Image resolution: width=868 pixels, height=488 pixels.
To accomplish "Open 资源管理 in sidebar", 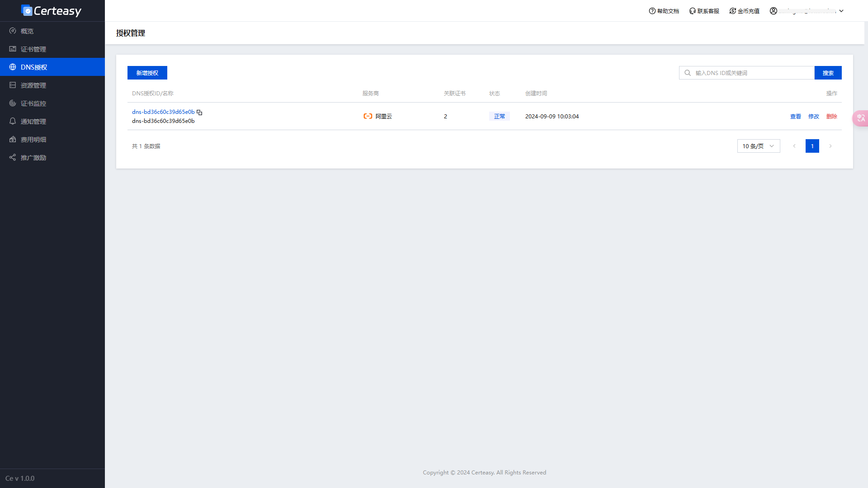I will pos(52,85).
